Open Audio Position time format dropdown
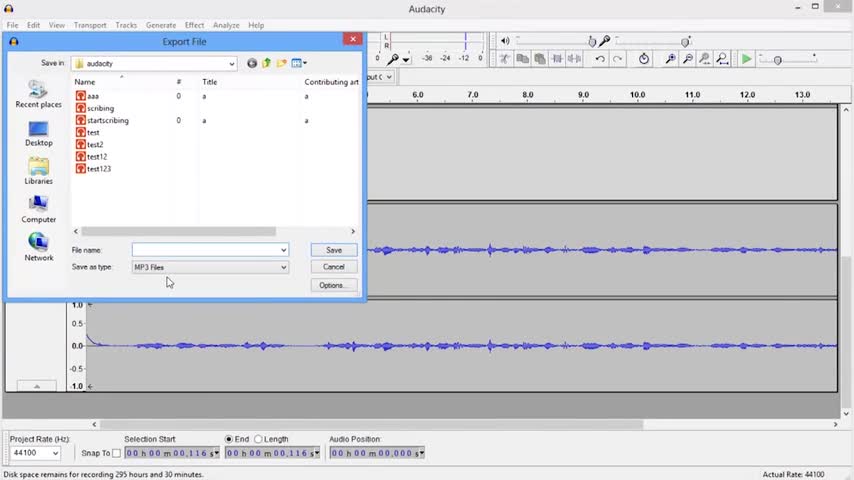The image size is (854, 480). click(422, 453)
